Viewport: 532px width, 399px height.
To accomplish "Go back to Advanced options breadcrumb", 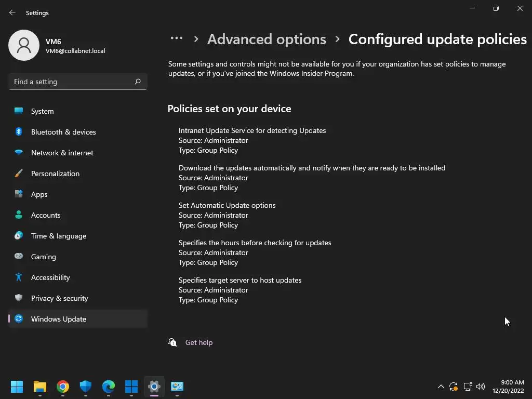I will point(267,39).
